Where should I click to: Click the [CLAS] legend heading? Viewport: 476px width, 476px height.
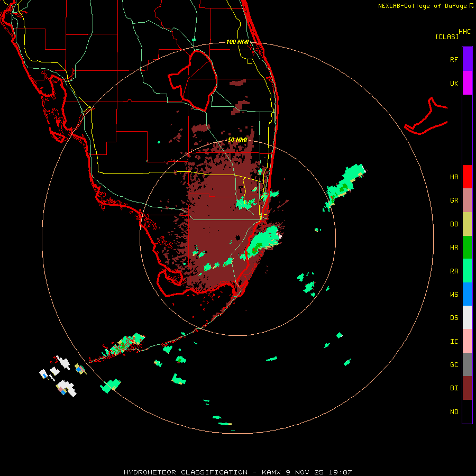447,36
